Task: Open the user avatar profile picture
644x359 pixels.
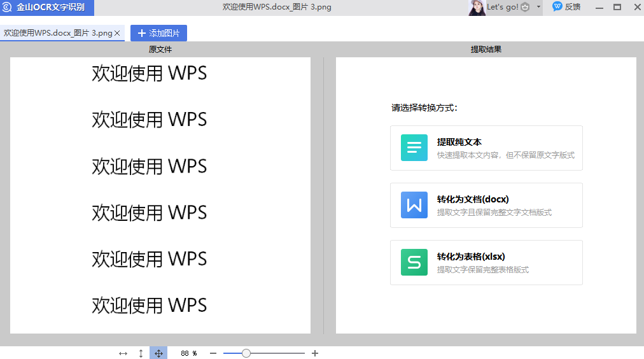Action: (x=477, y=8)
